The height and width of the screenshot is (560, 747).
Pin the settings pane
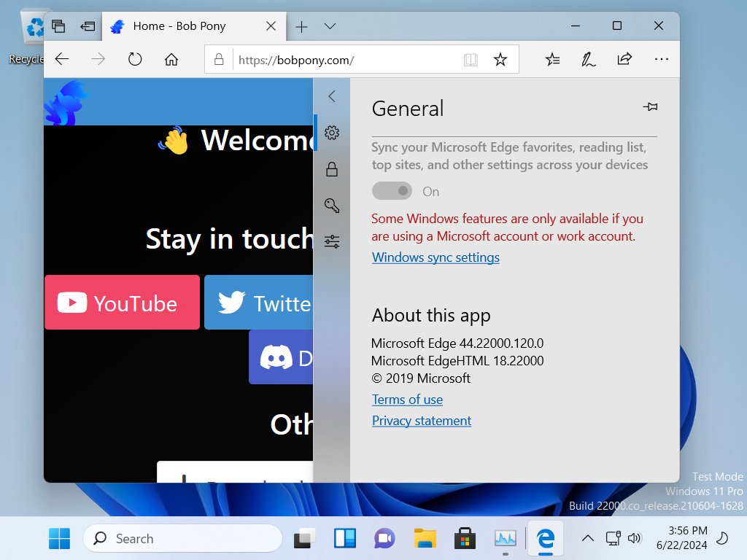pyautogui.click(x=650, y=106)
